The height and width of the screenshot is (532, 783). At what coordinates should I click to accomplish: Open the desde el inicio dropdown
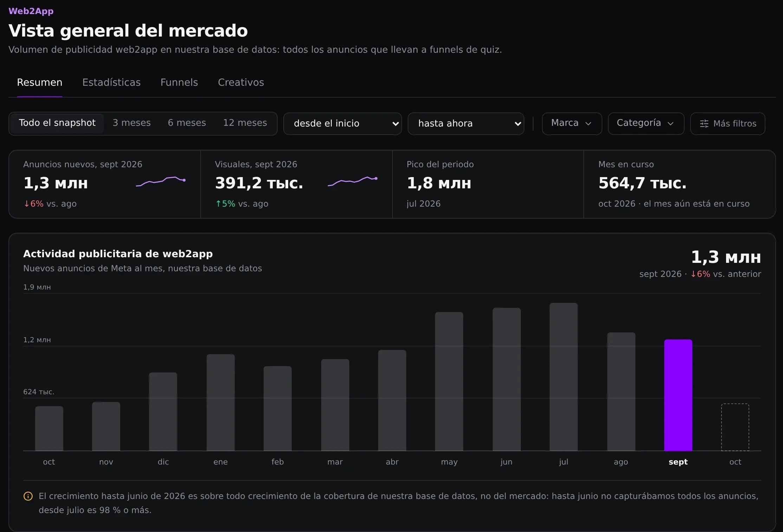[342, 124]
